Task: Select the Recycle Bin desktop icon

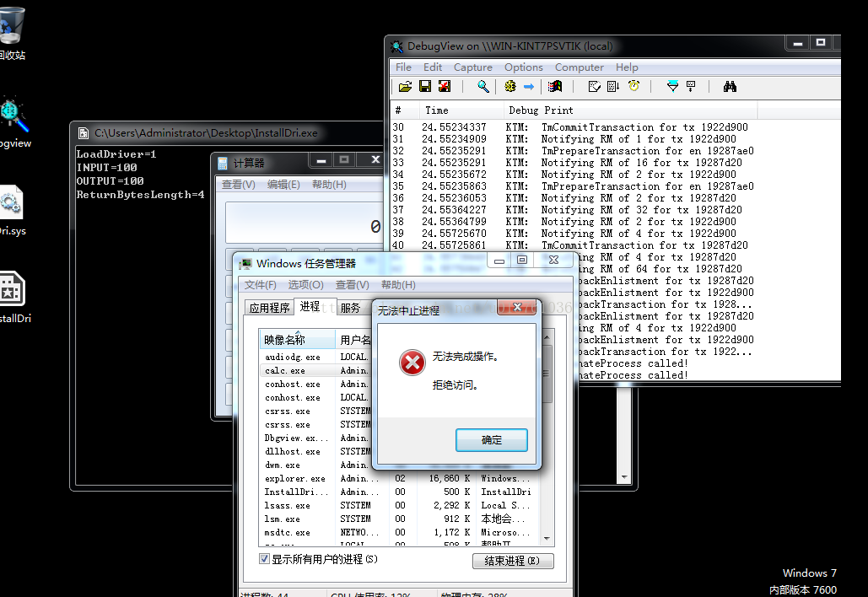Action: (12, 32)
